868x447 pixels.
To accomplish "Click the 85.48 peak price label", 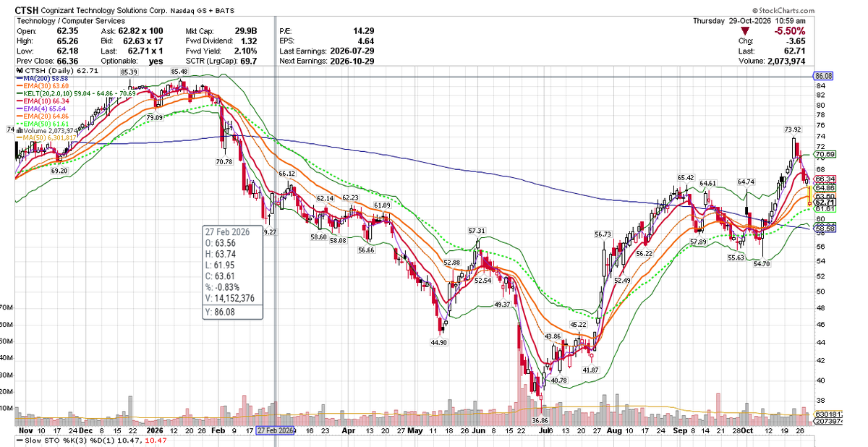I will 179,72.
